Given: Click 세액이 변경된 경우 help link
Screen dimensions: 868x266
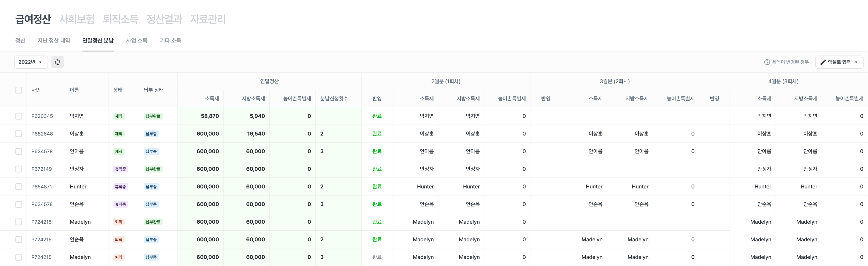Looking at the screenshot, I should pyautogui.click(x=790, y=62).
